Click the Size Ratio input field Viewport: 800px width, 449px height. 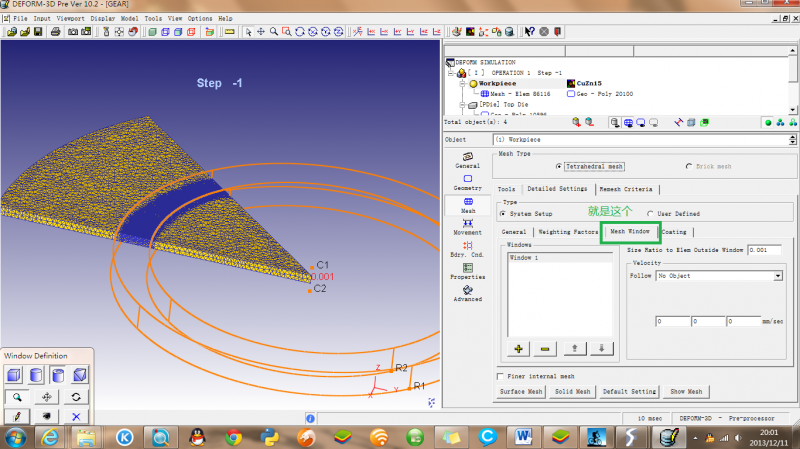tap(764, 249)
